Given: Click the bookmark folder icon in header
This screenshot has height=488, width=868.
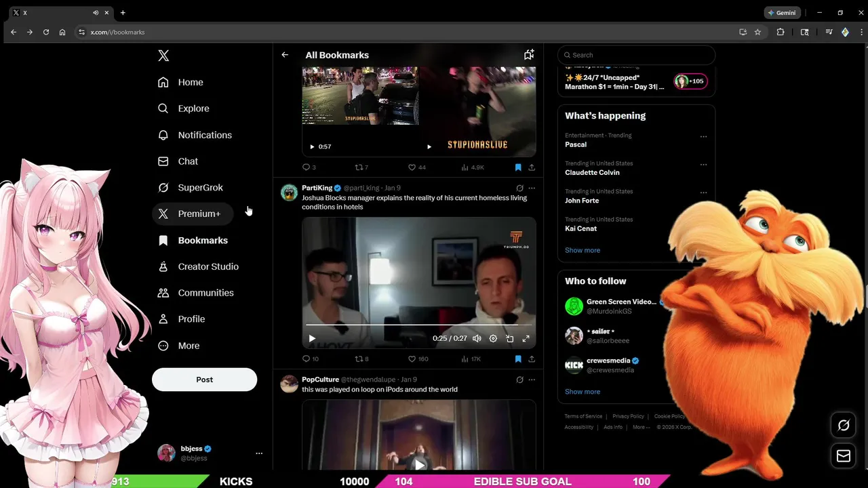Looking at the screenshot, I should click(529, 55).
